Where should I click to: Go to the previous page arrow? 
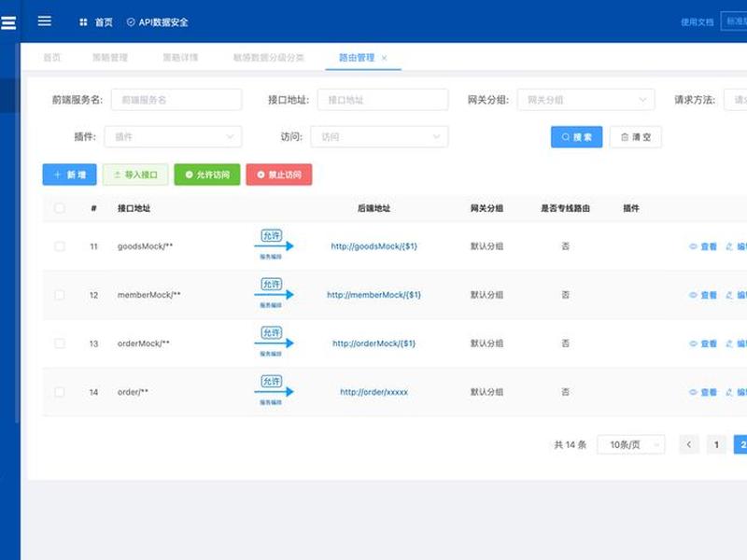click(689, 445)
